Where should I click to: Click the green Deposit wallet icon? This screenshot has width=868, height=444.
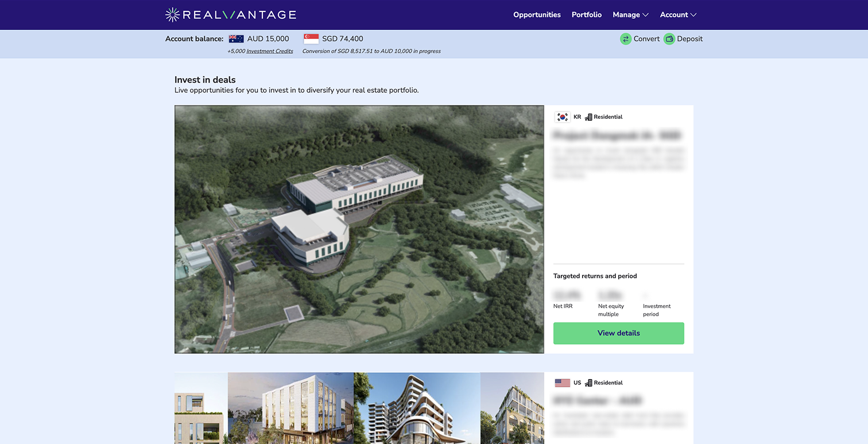click(669, 39)
